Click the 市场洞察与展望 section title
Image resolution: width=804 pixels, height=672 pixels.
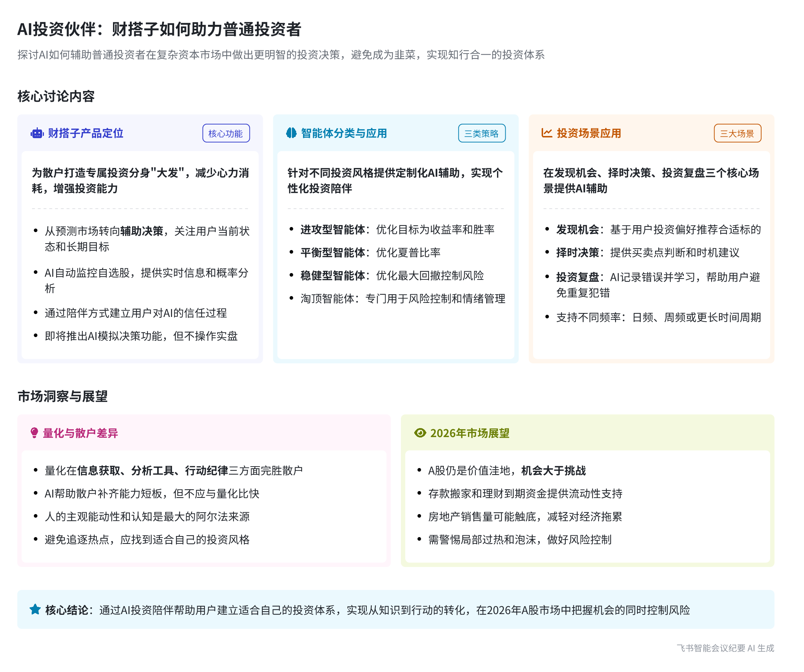click(x=62, y=396)
